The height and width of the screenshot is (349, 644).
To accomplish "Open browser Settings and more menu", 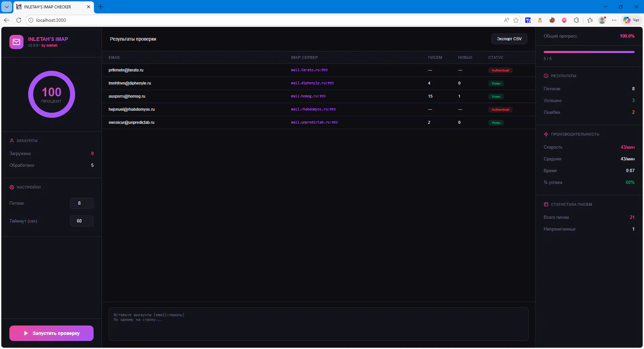I will tap(614, 20).
